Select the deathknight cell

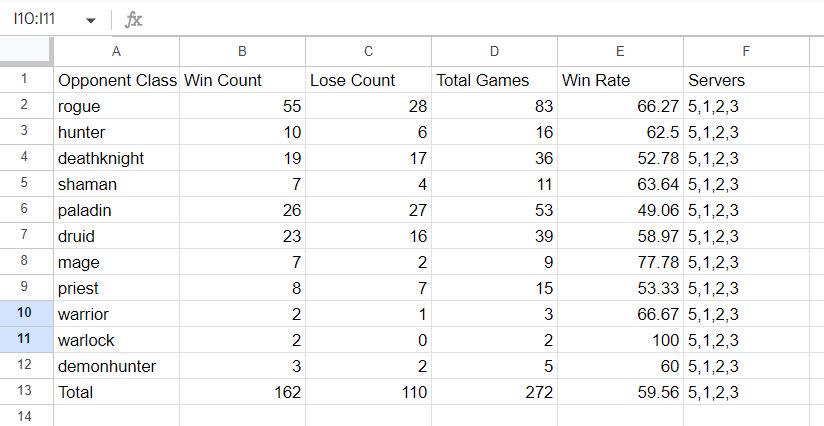(116, 158)
